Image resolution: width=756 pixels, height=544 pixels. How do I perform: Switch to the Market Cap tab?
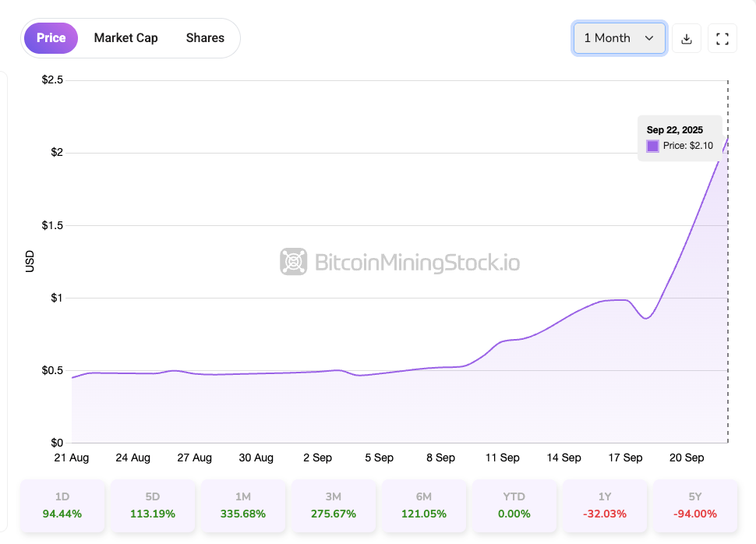click(125, 38)
